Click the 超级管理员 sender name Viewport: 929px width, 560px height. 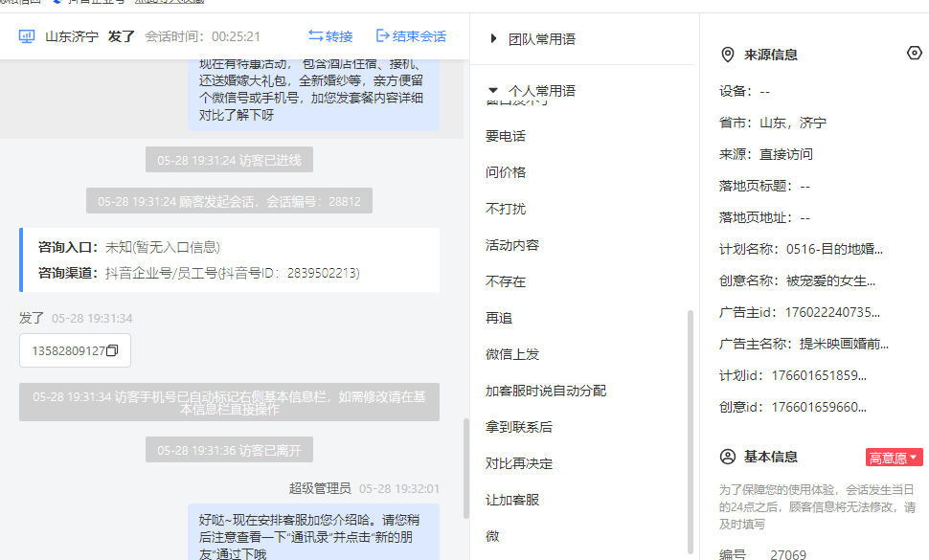(320, 488)
